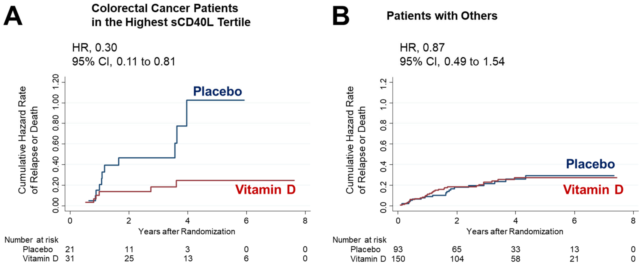Image resolution: width=644 pixels, height=264 pixels.
Task: Select the '95% CI, 0.49 to 1.54' text
Action: click(x=452, y=62)
